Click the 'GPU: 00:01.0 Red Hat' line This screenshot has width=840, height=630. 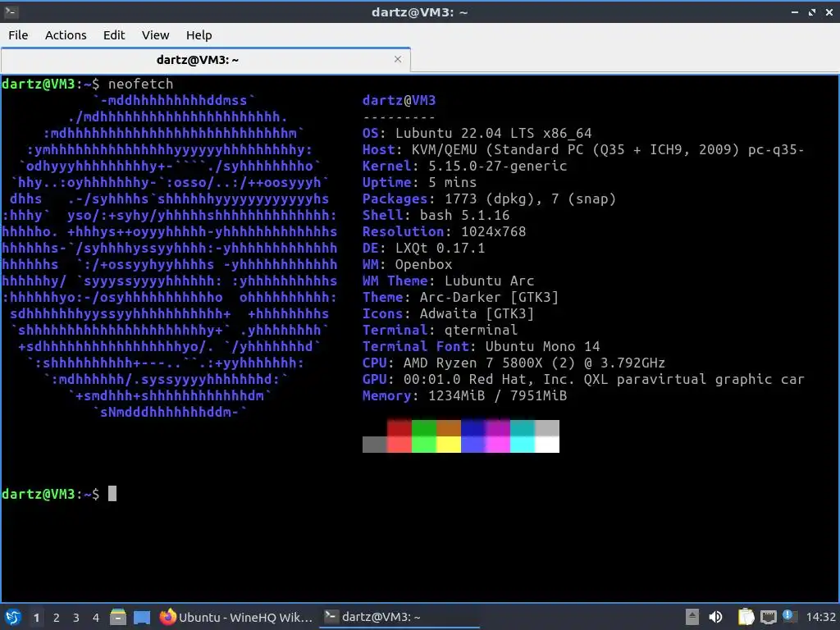[583, 379]
